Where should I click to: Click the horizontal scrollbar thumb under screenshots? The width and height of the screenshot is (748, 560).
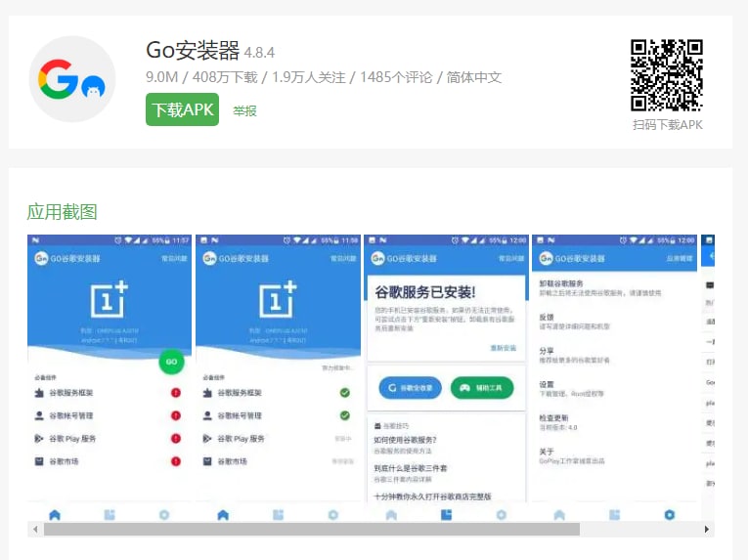pos(312,529)
